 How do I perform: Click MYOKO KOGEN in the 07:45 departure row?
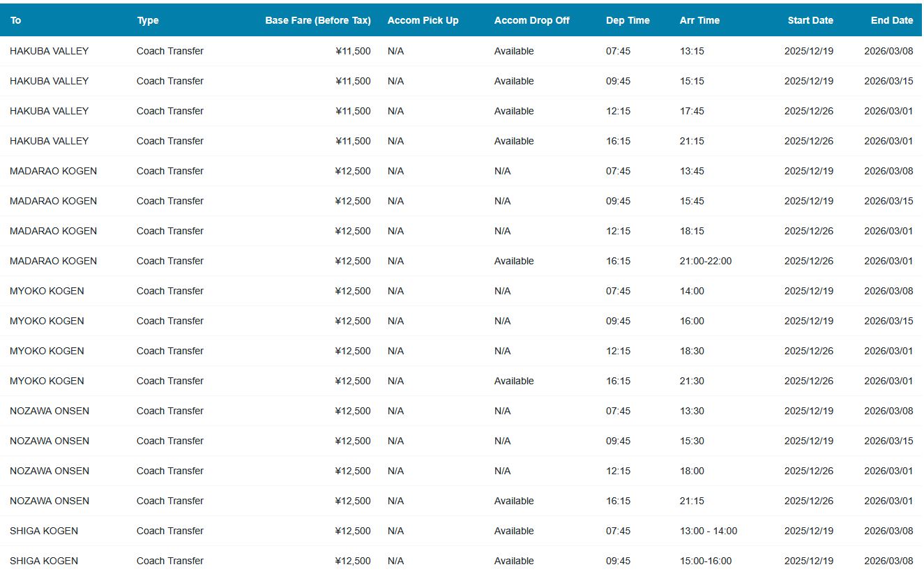point(47,291)
